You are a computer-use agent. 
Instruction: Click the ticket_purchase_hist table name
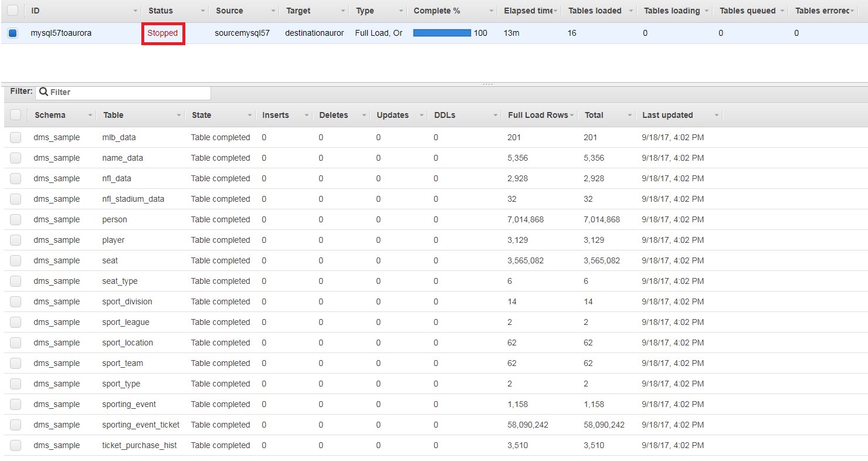coord(140,445)
